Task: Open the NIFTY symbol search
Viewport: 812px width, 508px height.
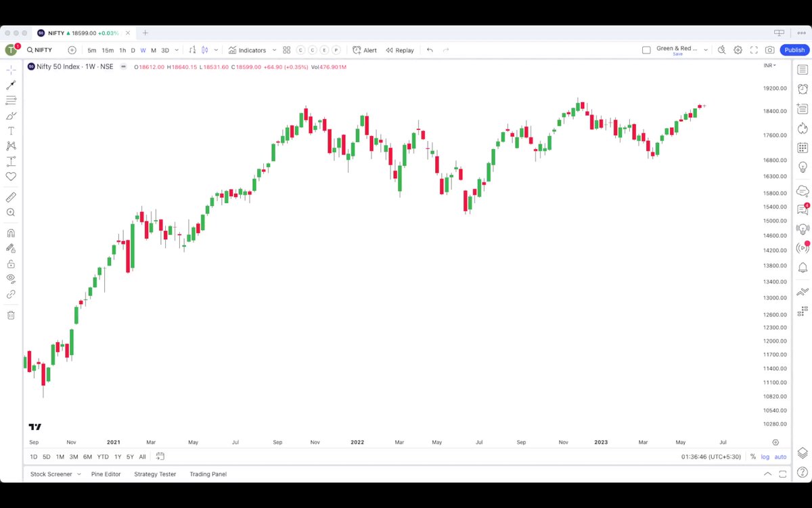Action: [x=40, y=50]
